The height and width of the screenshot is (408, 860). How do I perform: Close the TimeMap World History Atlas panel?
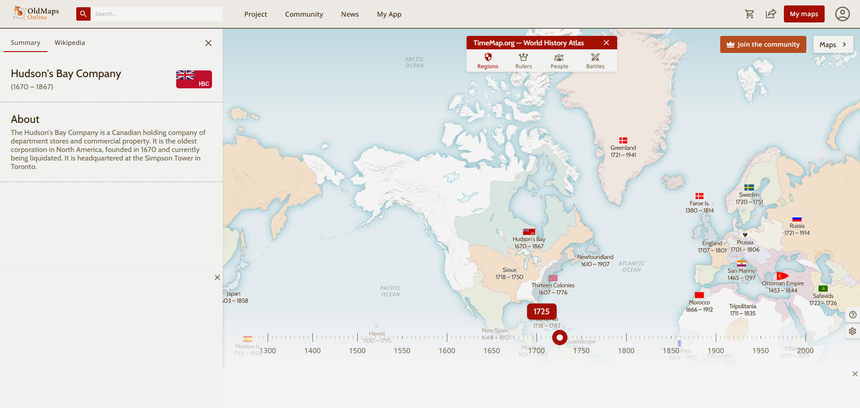tap(606, 43)
